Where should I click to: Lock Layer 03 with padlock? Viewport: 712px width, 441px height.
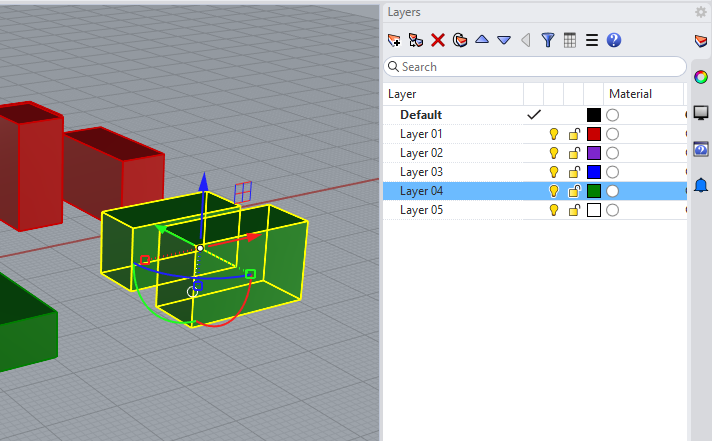click(x=574, y=172)
